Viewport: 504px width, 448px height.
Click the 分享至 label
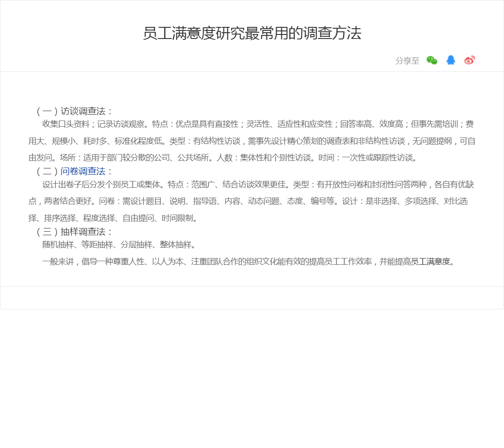coord(407,61)
